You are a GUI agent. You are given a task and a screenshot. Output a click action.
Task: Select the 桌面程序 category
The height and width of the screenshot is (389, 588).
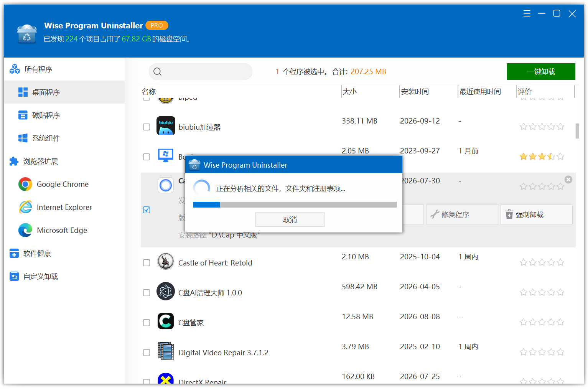(x=64, y=92)
